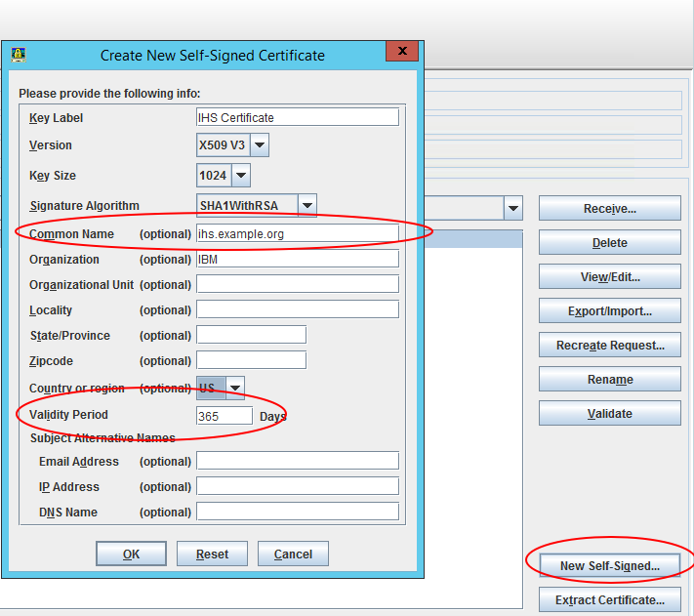Close the Create New Self-Signed Certificate dialog

[x=402, y=53]
